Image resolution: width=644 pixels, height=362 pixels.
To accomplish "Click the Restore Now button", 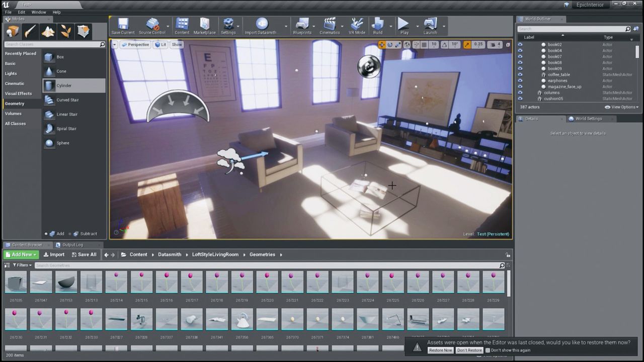I will click(440, 350).
